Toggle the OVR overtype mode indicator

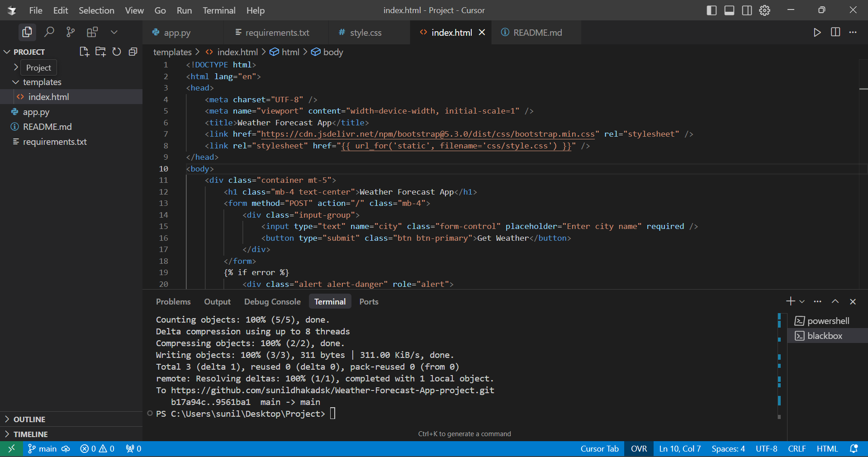click(639, 449)
